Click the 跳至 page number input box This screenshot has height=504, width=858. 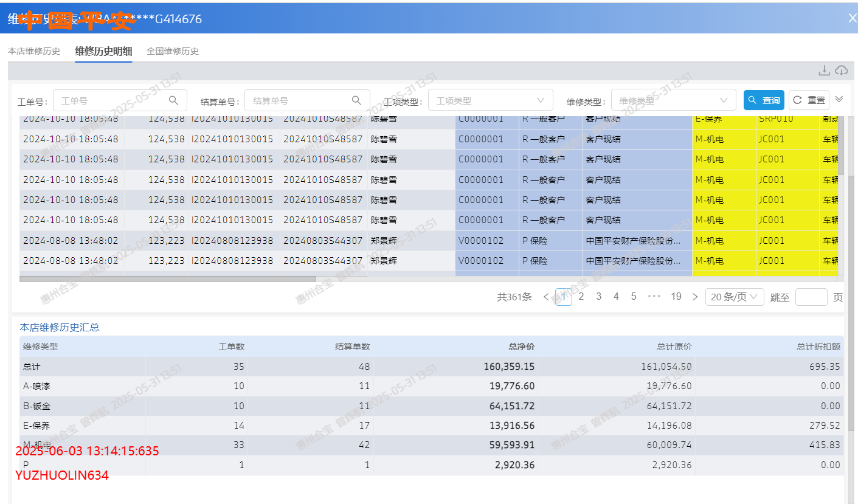(x=811, y=297)
